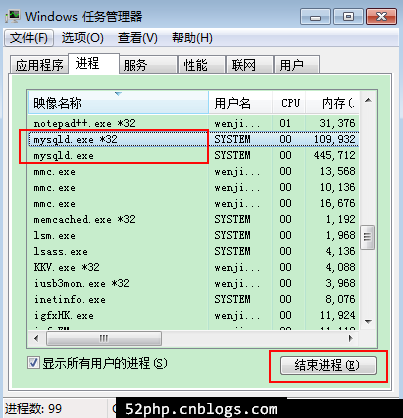Click the horizontal scrollbar thumb
403x418 pixels.
(x=104, y=339)
